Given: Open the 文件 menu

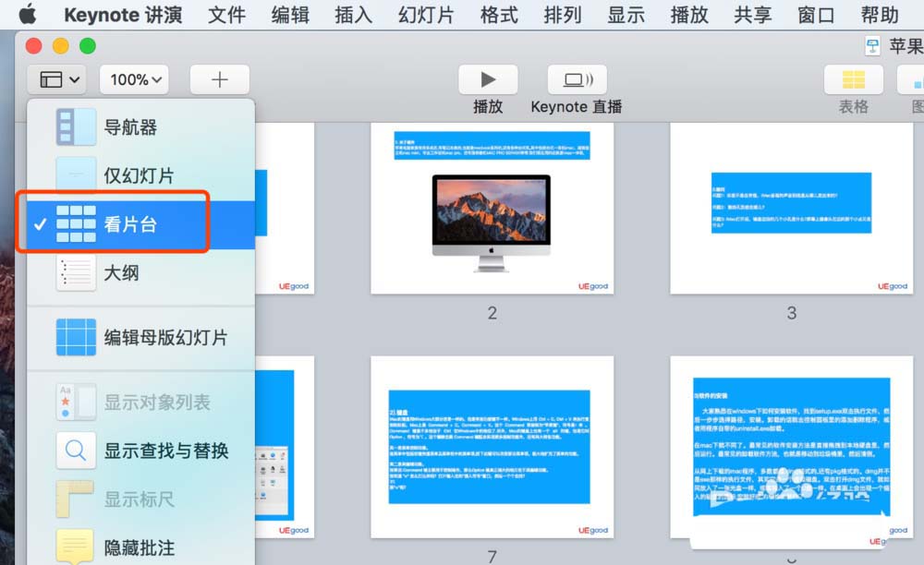Looking at the screenshot, I should (x=227, y=15).
